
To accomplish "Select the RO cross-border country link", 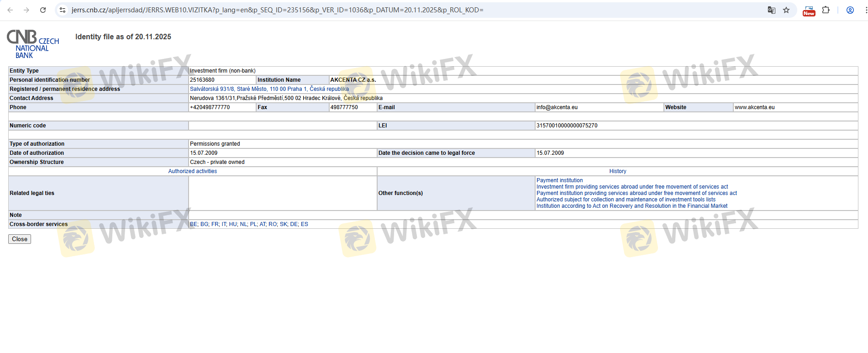I will tap(273, 224).
